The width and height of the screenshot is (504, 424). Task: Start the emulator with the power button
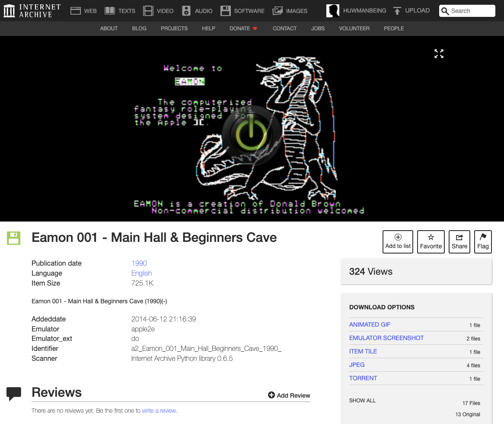[252, 135]
